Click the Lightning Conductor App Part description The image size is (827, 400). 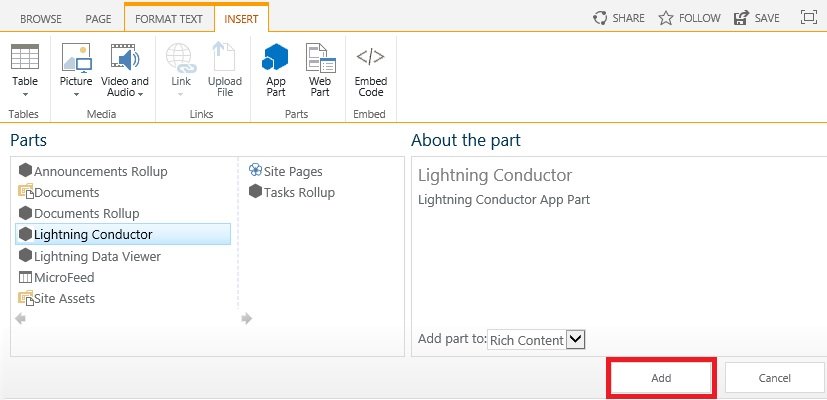pyautogui.click(x=504, y=200)
